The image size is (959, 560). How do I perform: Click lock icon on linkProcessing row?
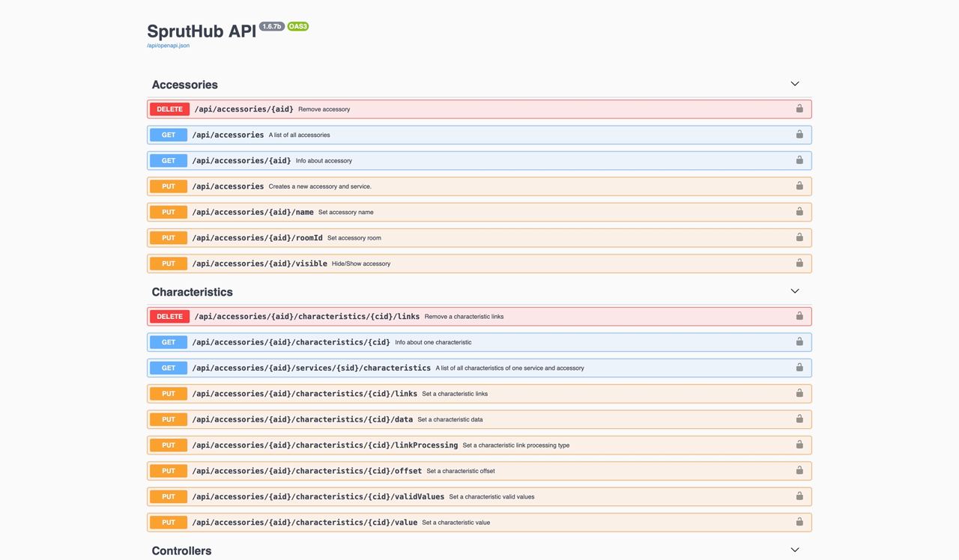pyautogui.click(x=799, y=445)
